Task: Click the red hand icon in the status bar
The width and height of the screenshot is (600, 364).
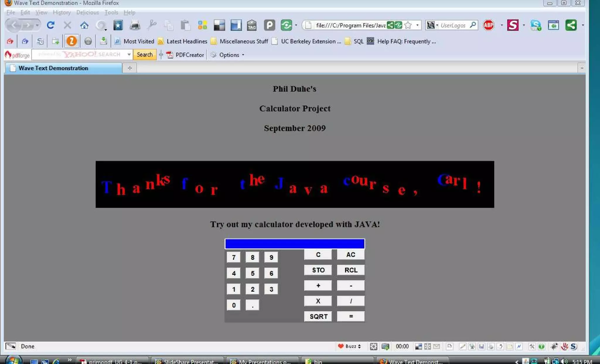Action: pos(564,346)
